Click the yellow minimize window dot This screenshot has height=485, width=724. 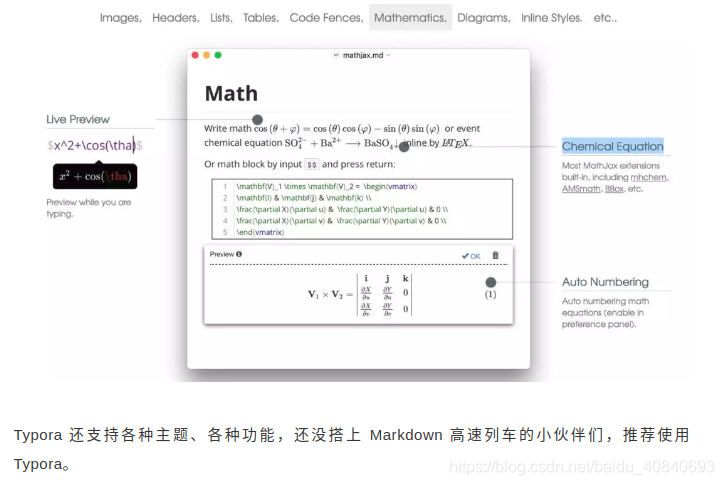tap(206, 55)
